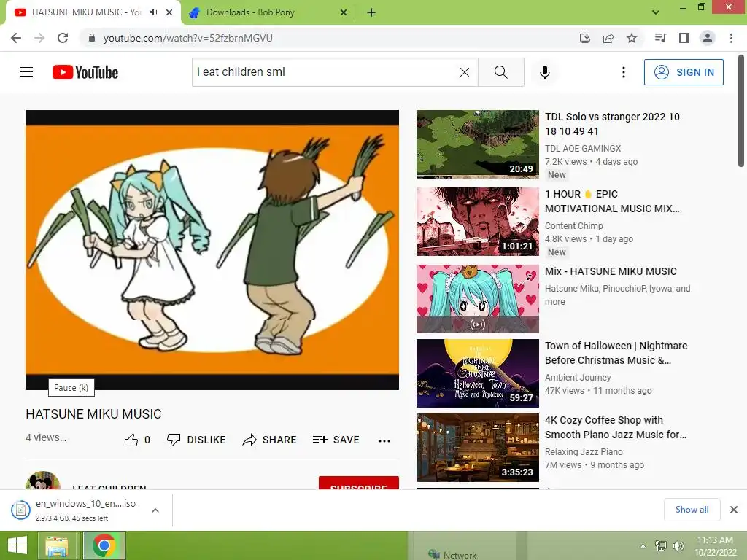Open the media control icon in Chrome toolbar

(661, 38)
